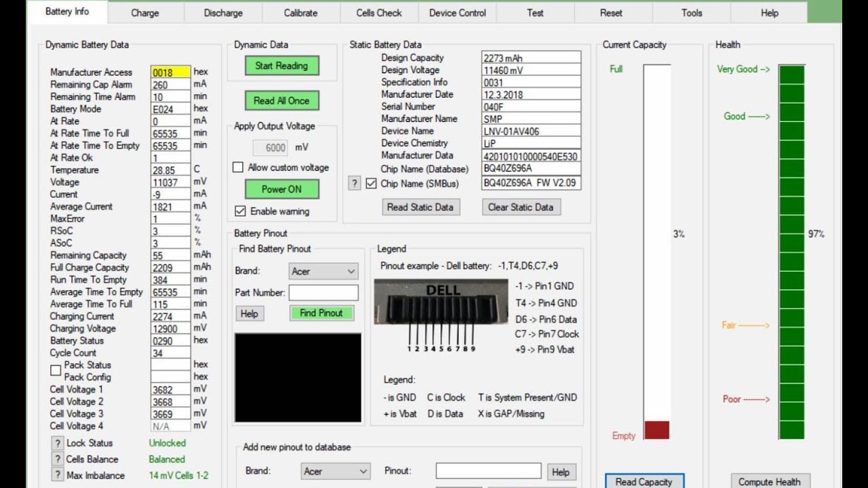Go to Device Control tab
This screenshot has height=488, width=868.
tap(458, 13)
